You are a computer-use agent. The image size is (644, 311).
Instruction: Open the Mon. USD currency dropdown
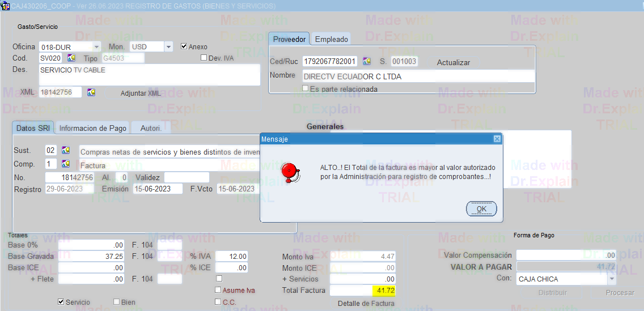coord(168,46)
